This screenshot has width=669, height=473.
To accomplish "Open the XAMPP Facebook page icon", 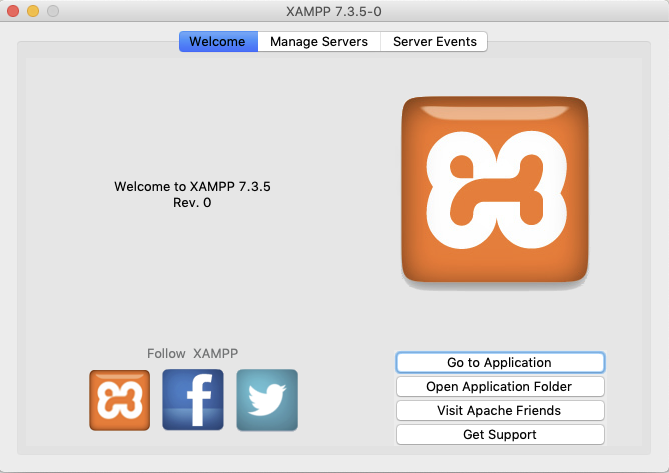I will click(193, 400).
